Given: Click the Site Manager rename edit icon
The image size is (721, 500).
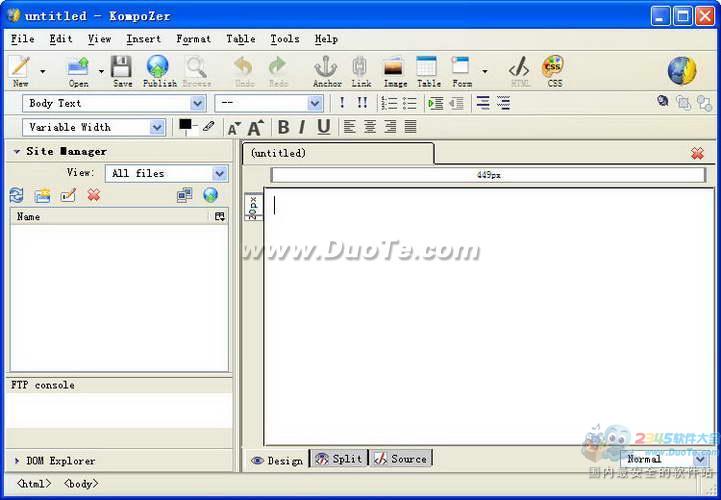Looking at the screenshot, I should [68, 195].
